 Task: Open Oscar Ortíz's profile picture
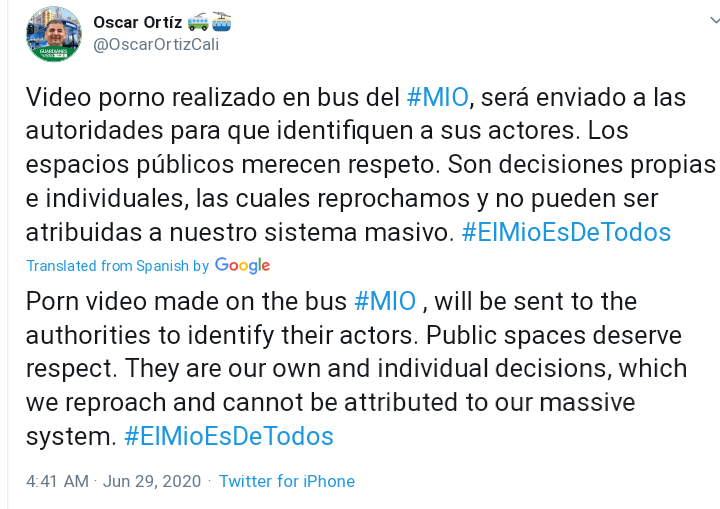(x=54, y=35)
